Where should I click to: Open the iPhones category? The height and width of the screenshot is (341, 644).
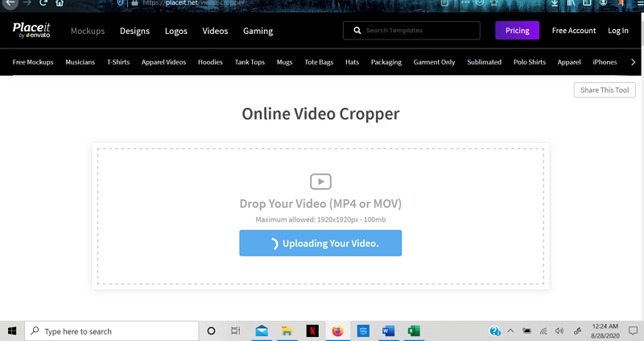pyautogui.click(x=605, y=62)
